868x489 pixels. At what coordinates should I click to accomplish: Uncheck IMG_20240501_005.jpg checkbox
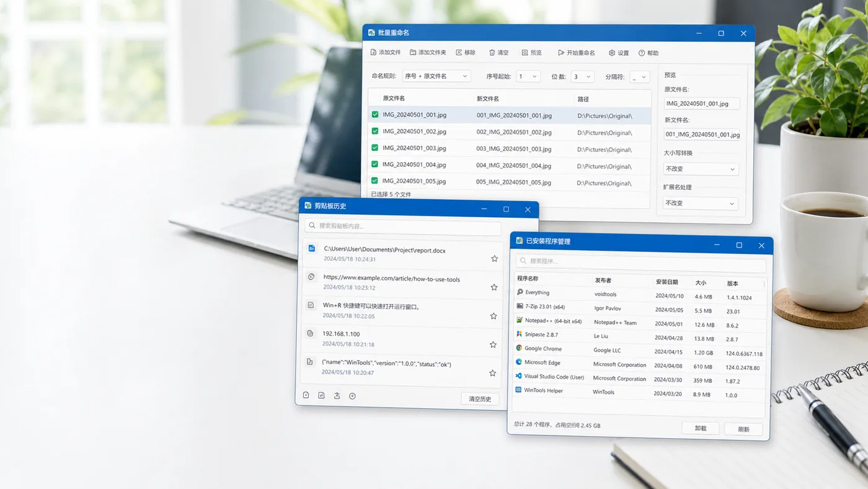coord(375,181)
